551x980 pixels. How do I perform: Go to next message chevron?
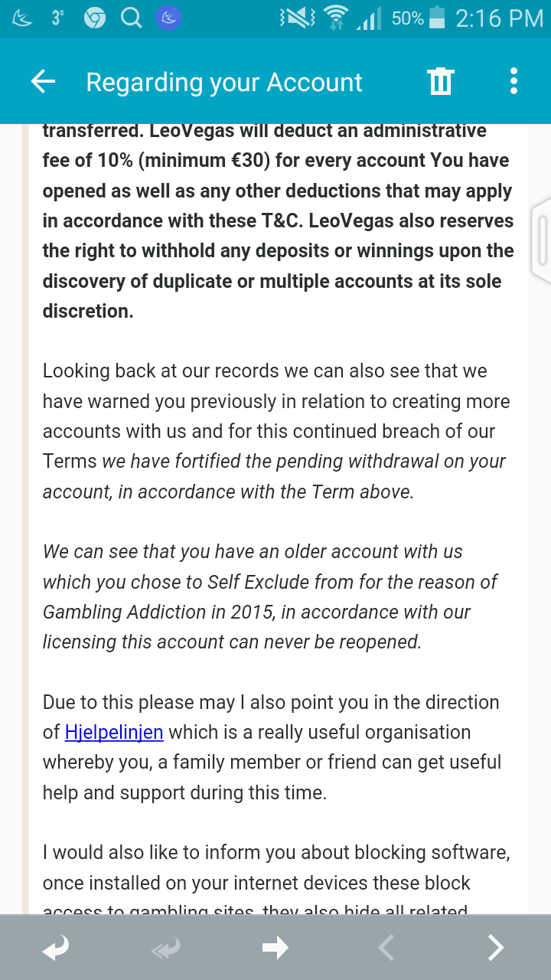point(496,948)
